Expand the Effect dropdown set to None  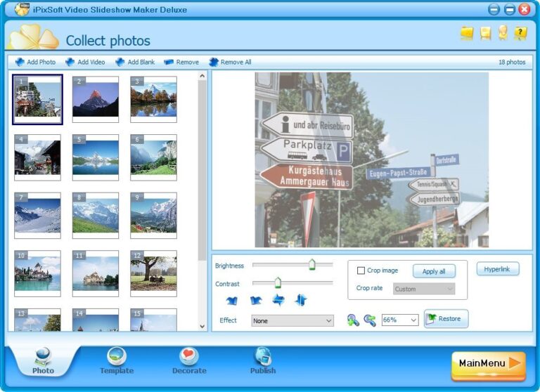292,320
